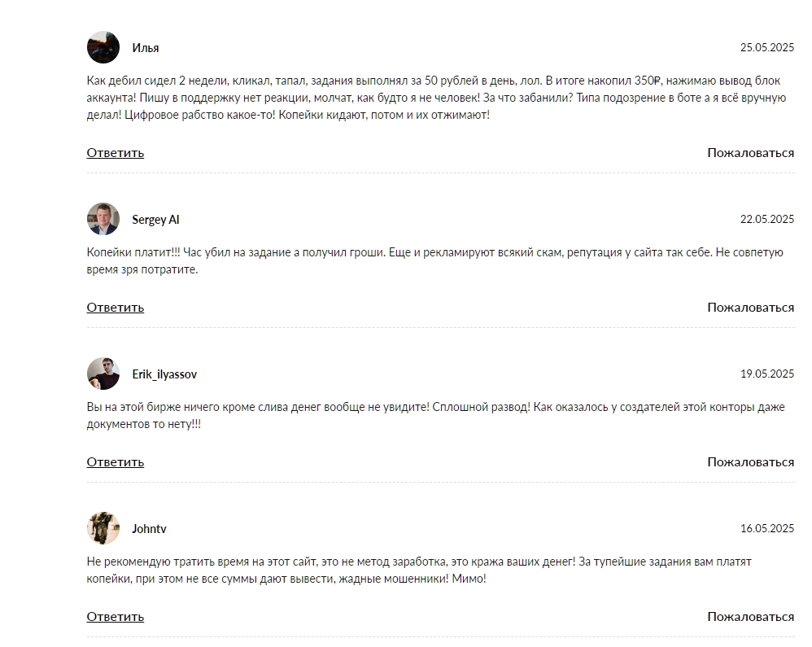812x647 pixels.
Task: Open the username Sergey AI
Action: [155, 220]
